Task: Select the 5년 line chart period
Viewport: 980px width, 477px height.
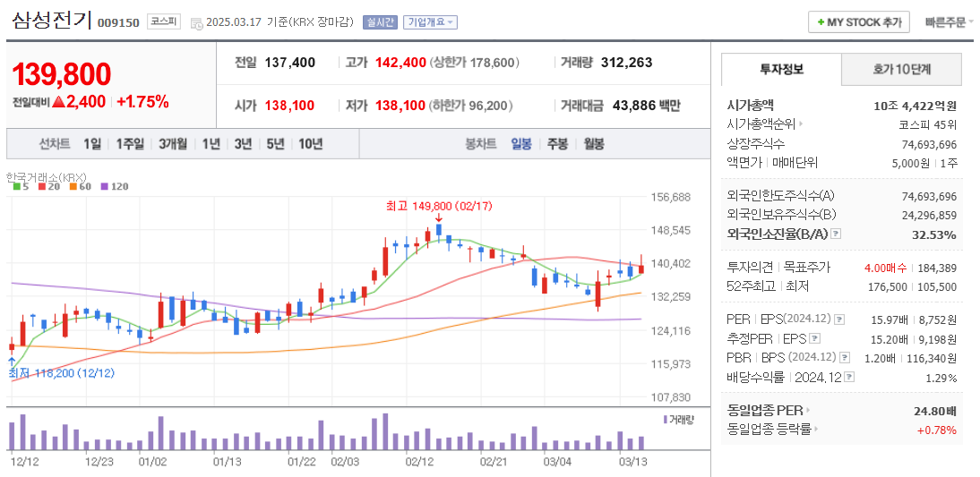Action: (x=275, y=144)
